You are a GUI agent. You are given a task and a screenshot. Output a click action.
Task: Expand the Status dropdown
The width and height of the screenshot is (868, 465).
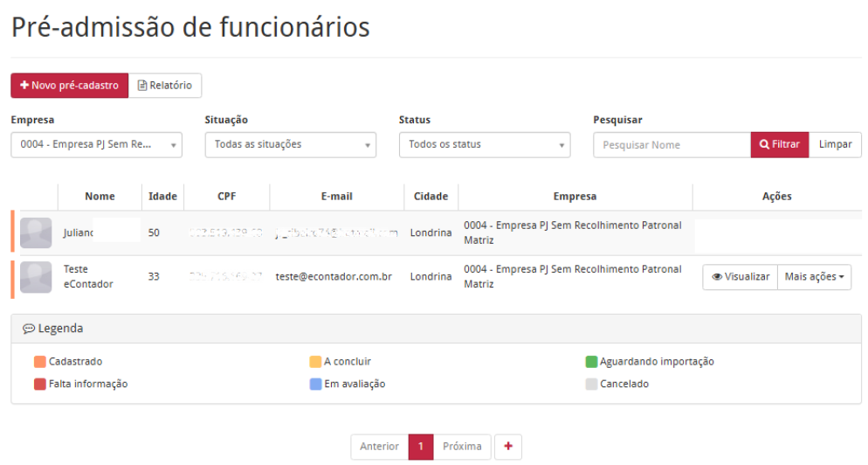pyautogui.click(x=484, y=145)
